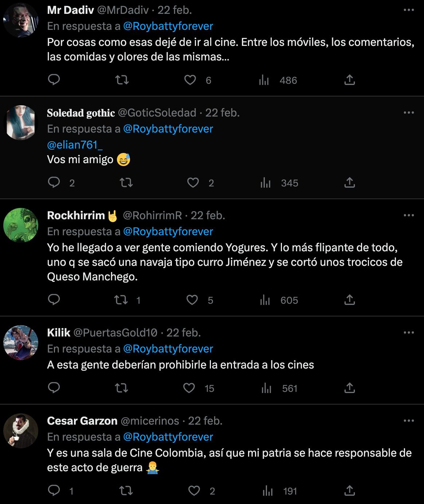The width and height of the screenshot is (424, 504).
Task: Open the @elian761_ mention link
Action: 75,145
